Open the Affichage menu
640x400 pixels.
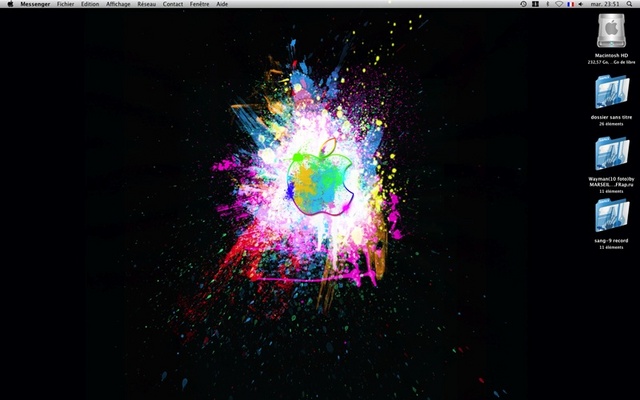click(118, 4)
